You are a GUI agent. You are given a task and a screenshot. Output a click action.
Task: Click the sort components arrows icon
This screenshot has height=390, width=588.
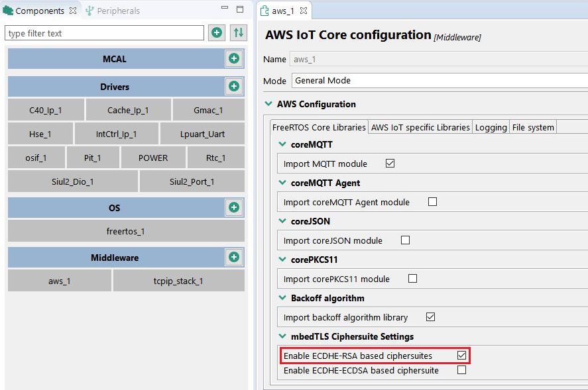[239, 33]
